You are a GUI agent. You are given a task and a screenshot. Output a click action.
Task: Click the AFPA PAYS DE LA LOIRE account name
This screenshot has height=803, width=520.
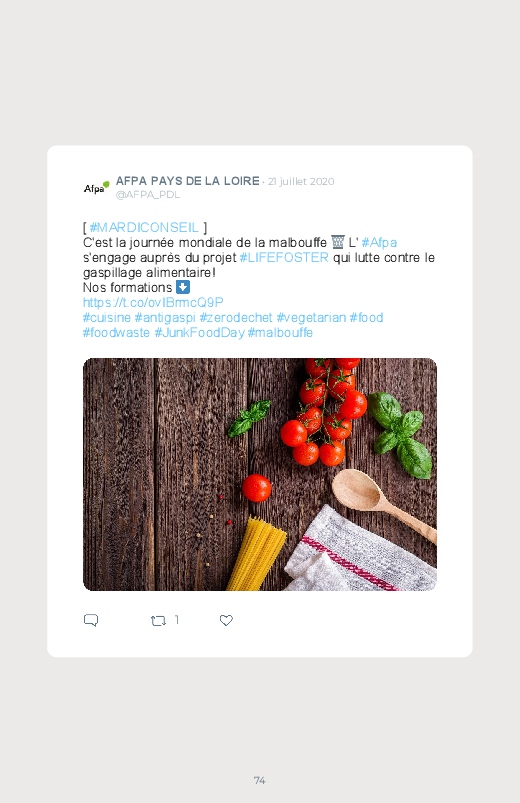[188, 181]
